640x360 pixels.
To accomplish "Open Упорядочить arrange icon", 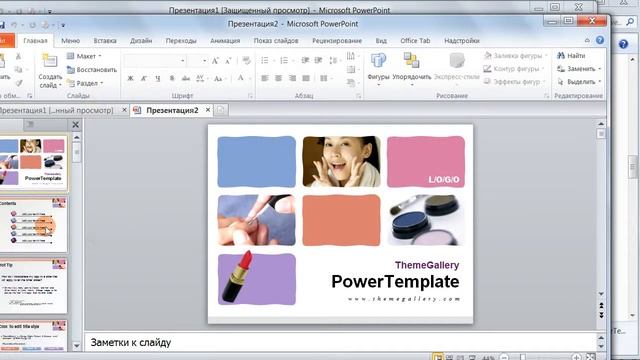I will click(x=411, y=61).
